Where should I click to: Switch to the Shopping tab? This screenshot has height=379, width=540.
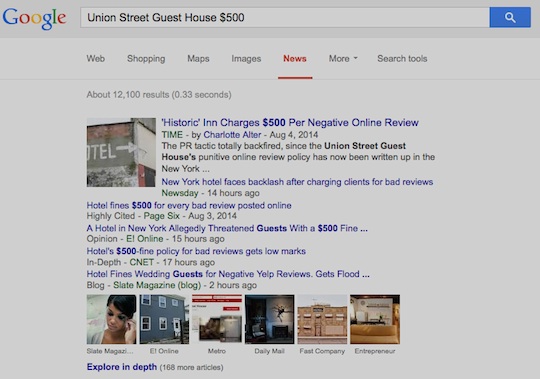(x=146, y=59)
